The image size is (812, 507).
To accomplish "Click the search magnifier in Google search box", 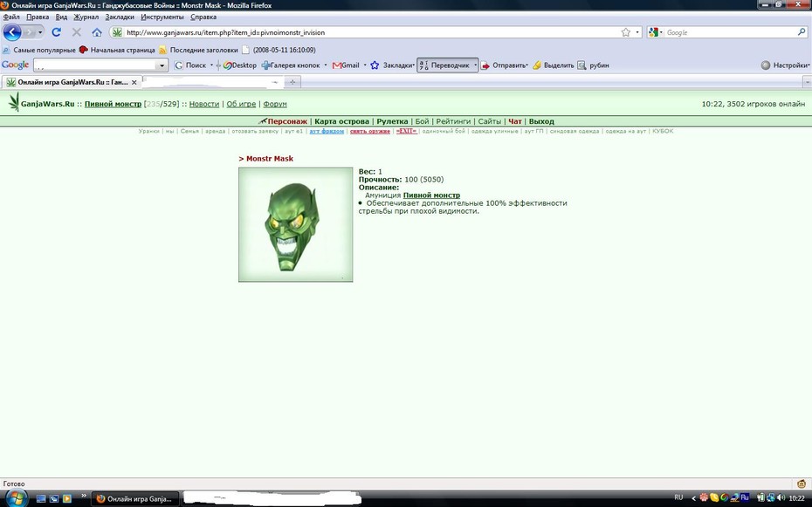I will click(802, 32).
